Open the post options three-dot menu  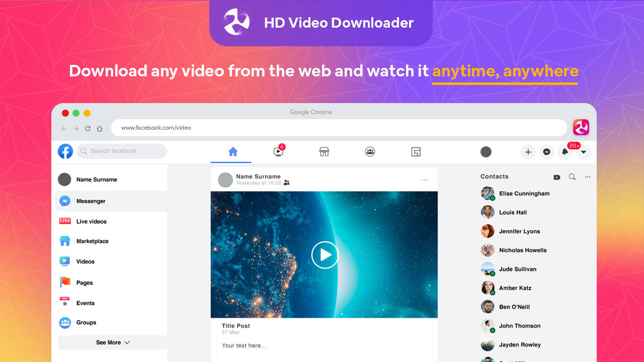(425, 180)
